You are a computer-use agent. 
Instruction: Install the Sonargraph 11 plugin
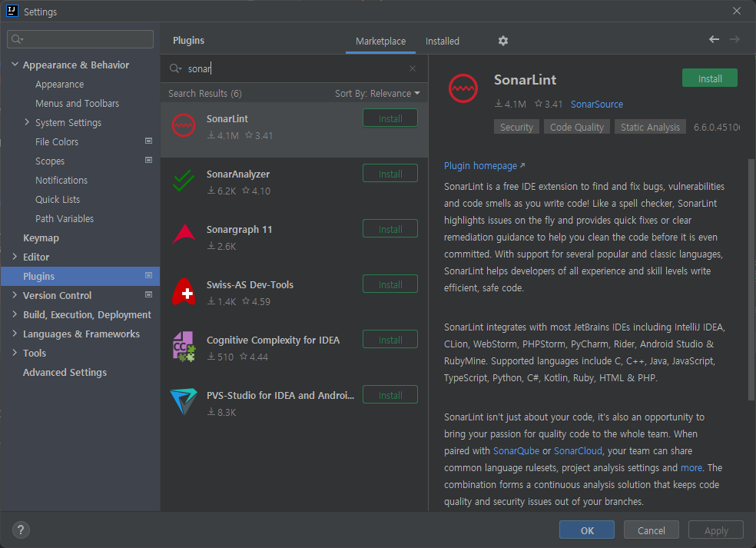click(390, 229)
